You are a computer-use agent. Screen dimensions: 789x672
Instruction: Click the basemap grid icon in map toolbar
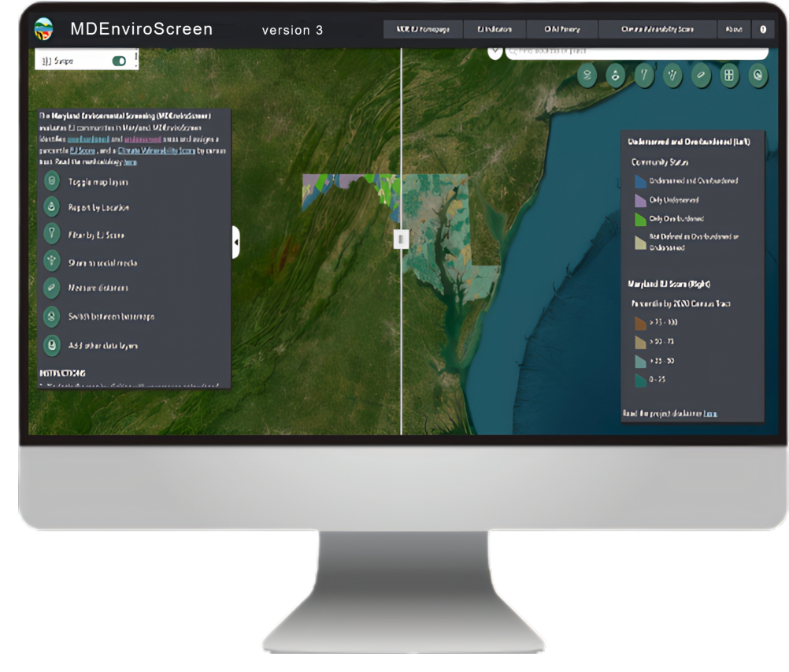(x=729, y=76)
